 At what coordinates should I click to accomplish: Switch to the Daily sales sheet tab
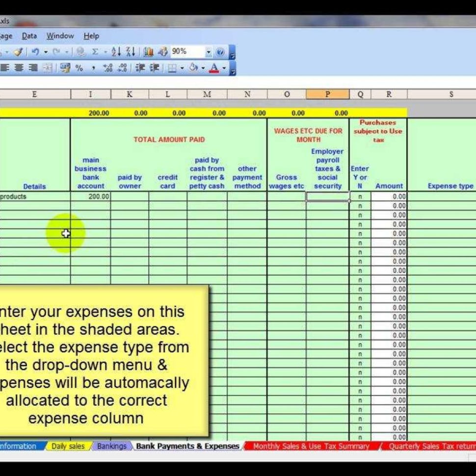pos(68,447)
